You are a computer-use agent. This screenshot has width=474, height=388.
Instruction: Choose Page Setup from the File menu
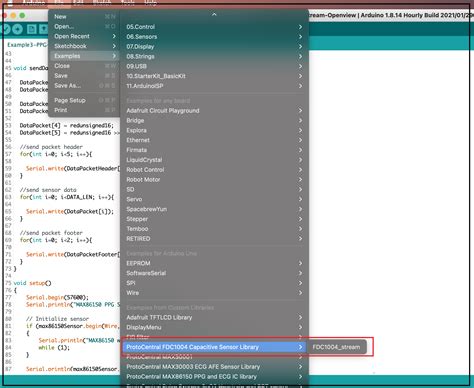tap(85, 100)
